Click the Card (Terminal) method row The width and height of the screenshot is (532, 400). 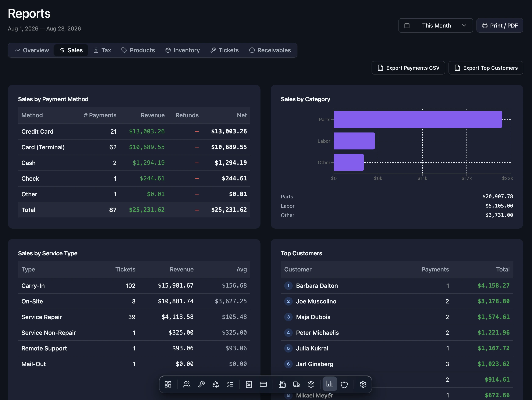pyautogui.click(x=134, y=147)
